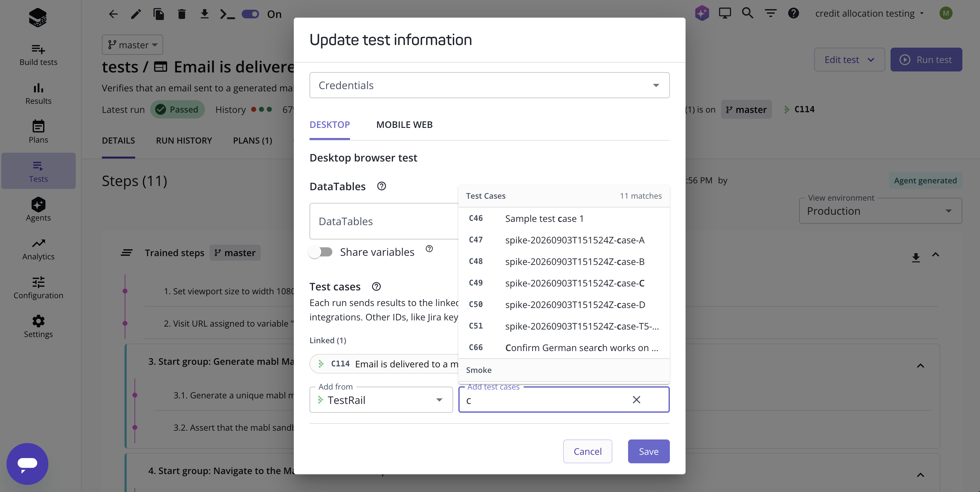Select the DESKTOP tab

click(329, 124)
